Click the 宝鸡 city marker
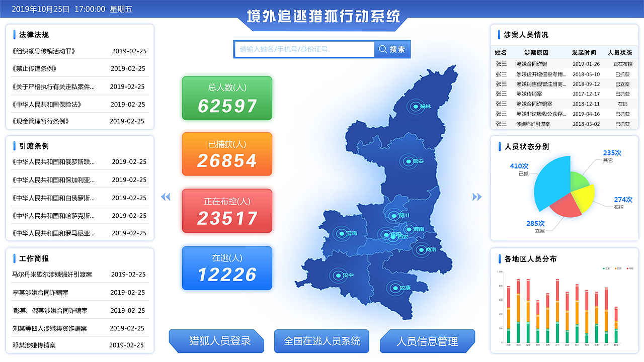The width and height of the screenshot is (644, 362). (341, 235)
